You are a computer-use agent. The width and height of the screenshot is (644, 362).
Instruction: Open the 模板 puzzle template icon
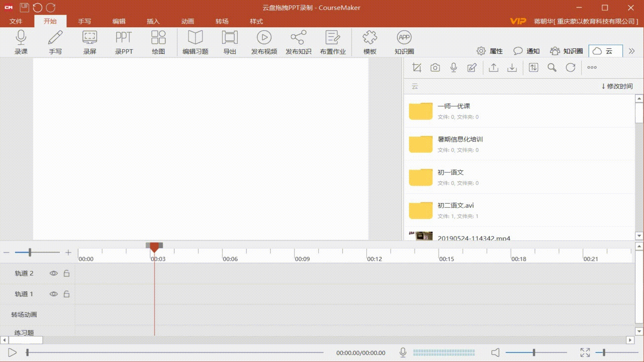pos(370,38)
